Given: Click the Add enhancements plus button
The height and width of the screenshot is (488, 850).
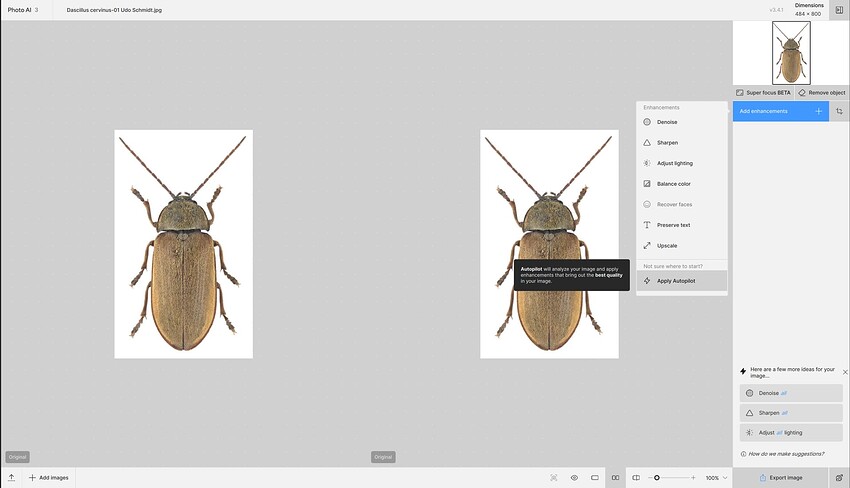Looking at the screenshot, I should [x=818, y=111].
